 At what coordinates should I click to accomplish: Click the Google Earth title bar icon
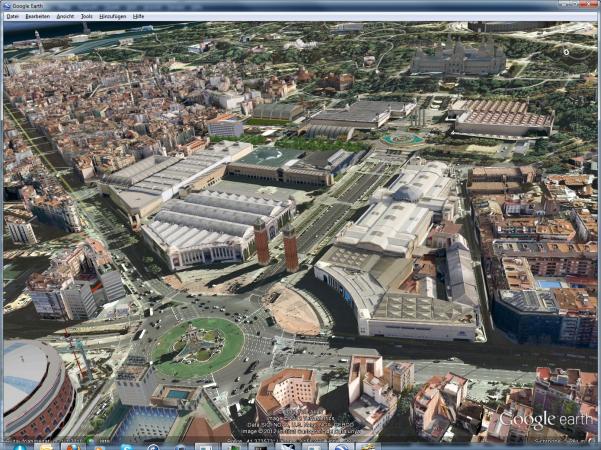click(7, 6)
